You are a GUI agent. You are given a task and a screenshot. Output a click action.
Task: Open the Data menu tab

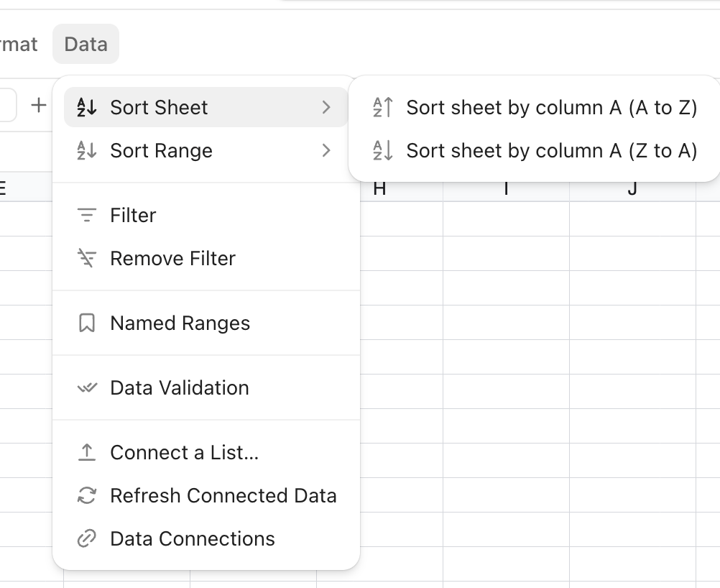(86, 44)
